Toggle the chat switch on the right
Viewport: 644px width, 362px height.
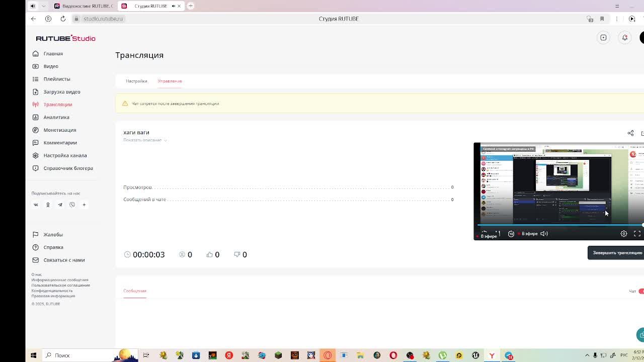click(x=641, y=291)
